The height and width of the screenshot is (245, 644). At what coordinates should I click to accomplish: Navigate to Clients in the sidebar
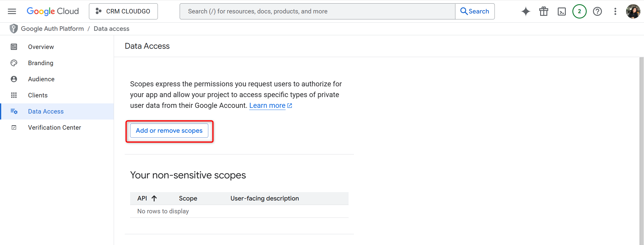click(x=38, y=95)
